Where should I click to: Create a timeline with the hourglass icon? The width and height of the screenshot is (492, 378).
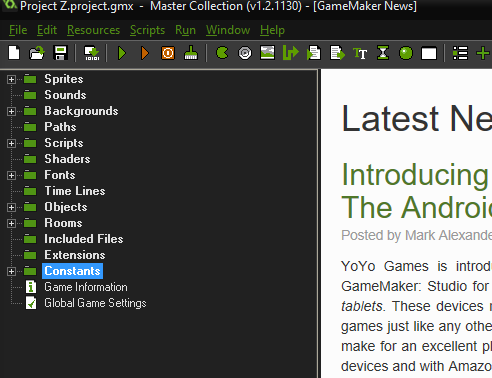click(383, 53)
